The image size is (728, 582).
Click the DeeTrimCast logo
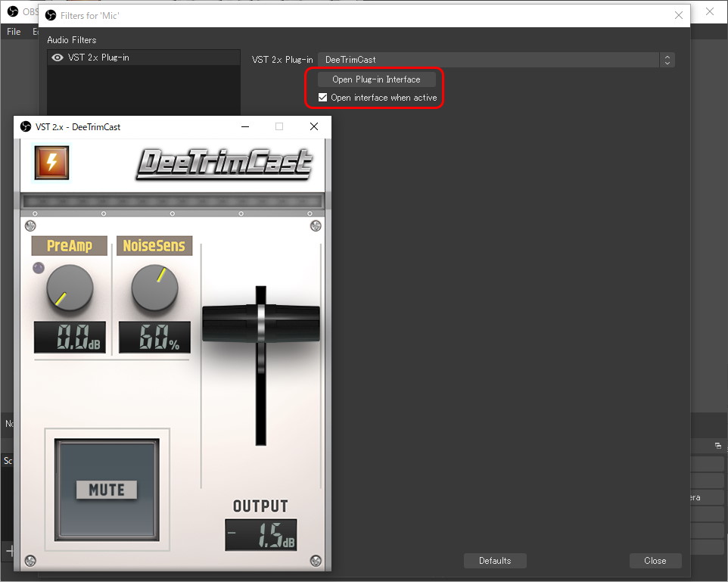[224, 164]
